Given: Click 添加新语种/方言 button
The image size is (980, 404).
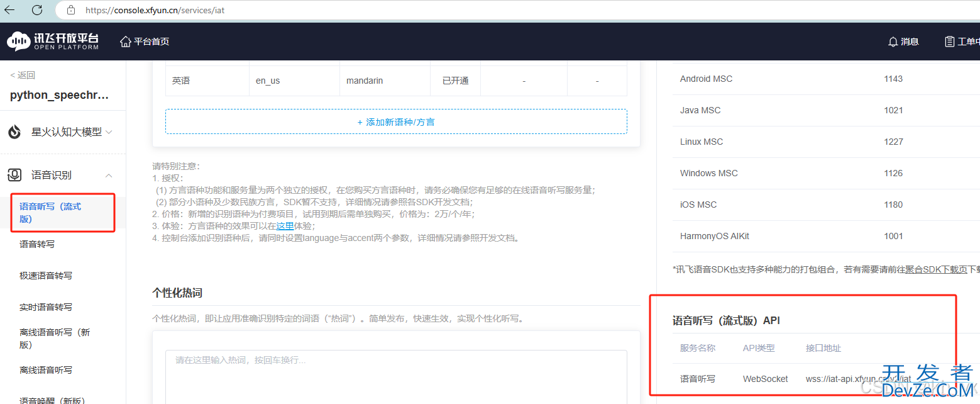Looking at the screenshot, I should (396, 121).
